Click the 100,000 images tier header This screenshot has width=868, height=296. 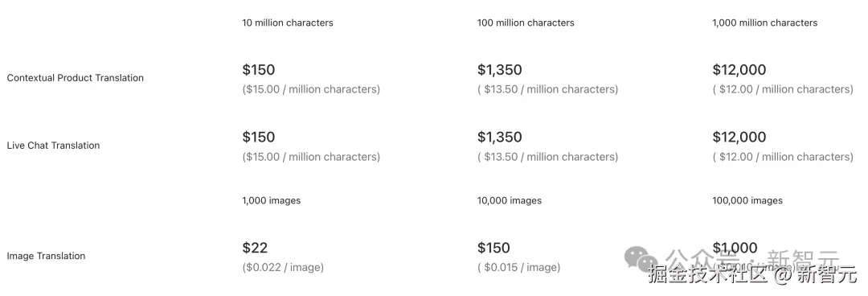(x=747, y=200)
